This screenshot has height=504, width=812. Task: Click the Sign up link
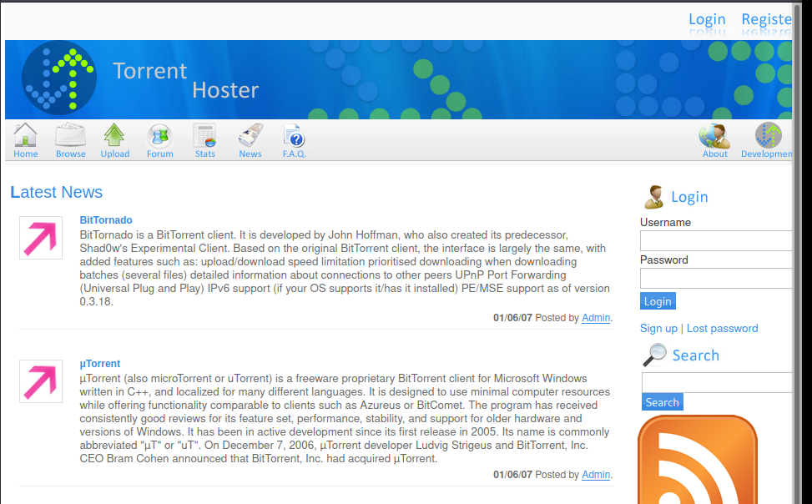(x=658, y=329)
